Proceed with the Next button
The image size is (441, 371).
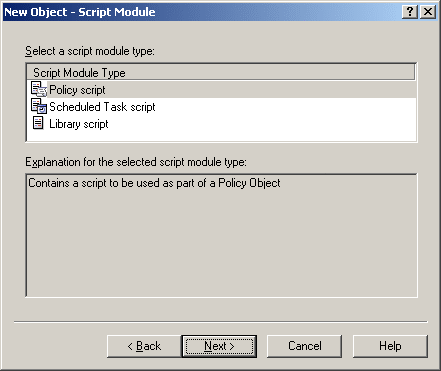219,346
